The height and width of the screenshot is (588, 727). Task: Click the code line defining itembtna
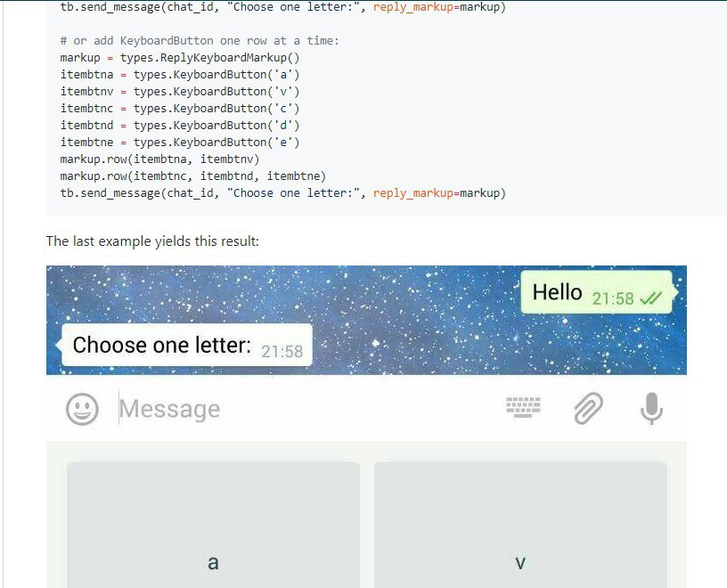(180, 75)
